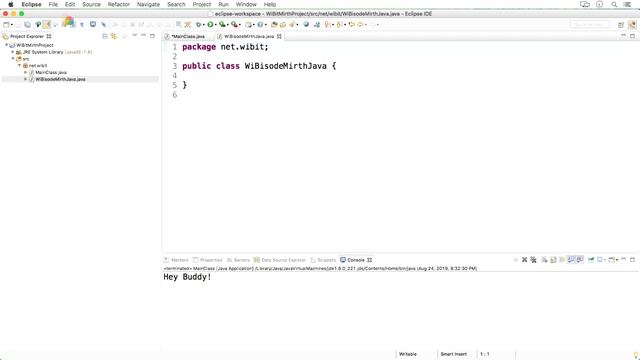Open the Properties tab
Viewport: 640px width, 360px height.
click(x=207, y=260)
